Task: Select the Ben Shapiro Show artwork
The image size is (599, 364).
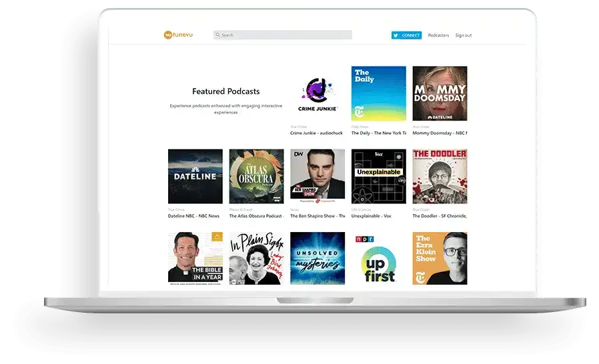Action: (318, 176)
